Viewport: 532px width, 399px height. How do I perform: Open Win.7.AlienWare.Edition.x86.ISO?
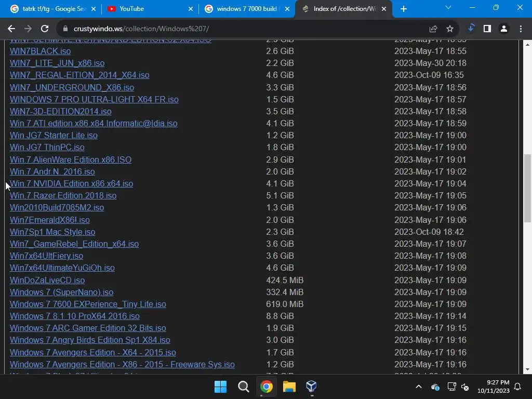[71, 159]
